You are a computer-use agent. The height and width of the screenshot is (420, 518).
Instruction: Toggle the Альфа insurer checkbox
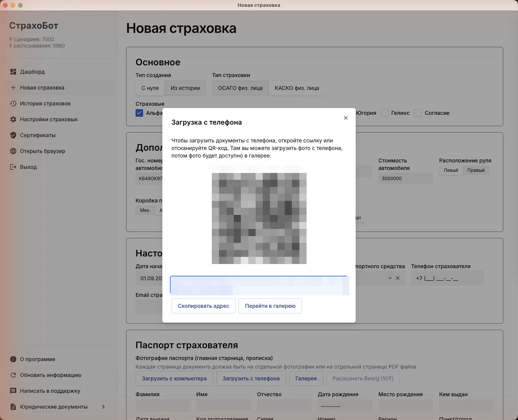point(139,113)
